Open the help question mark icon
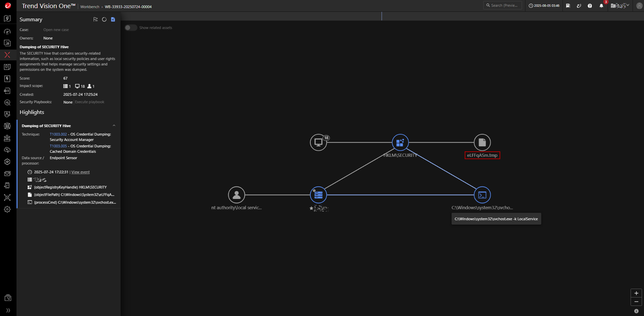Image resolution: width=644 pixels, height=316 pixels. point(590,6)
